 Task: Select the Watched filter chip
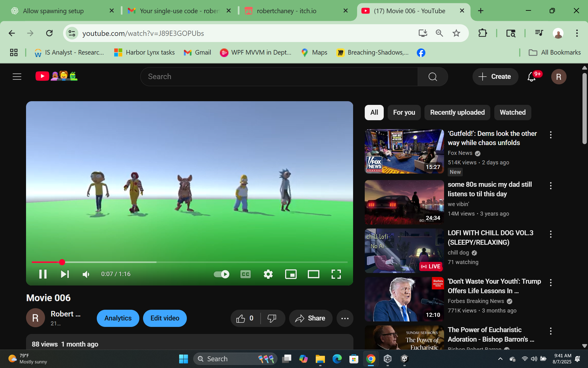[x=513, y=113]
